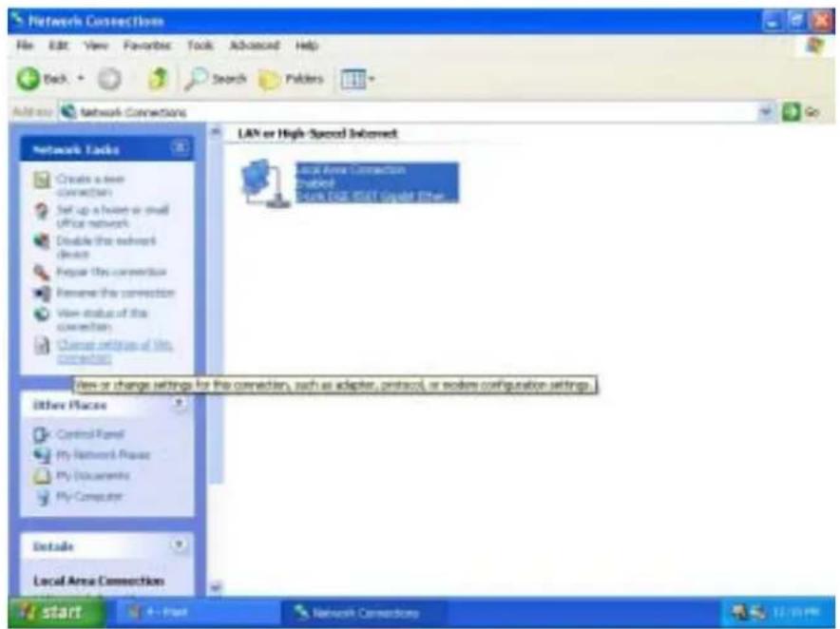
Task: Click Repair this connection link
Action: (x=111, y=272)
